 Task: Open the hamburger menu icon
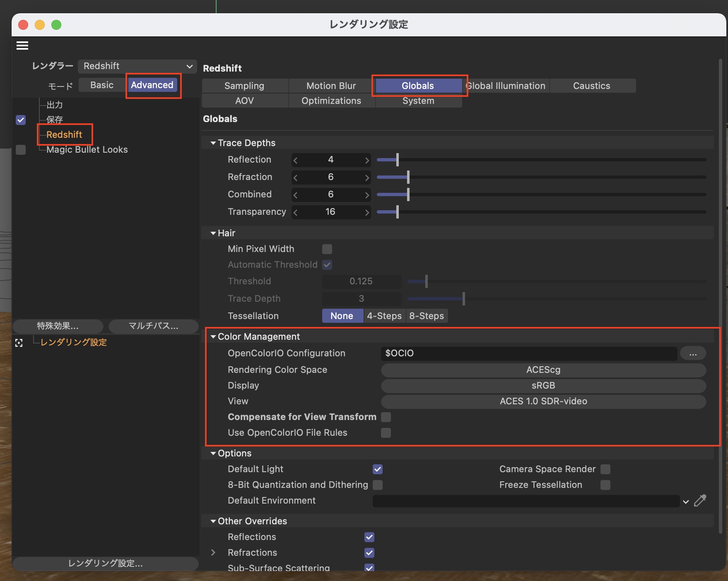tap(22, 46)
